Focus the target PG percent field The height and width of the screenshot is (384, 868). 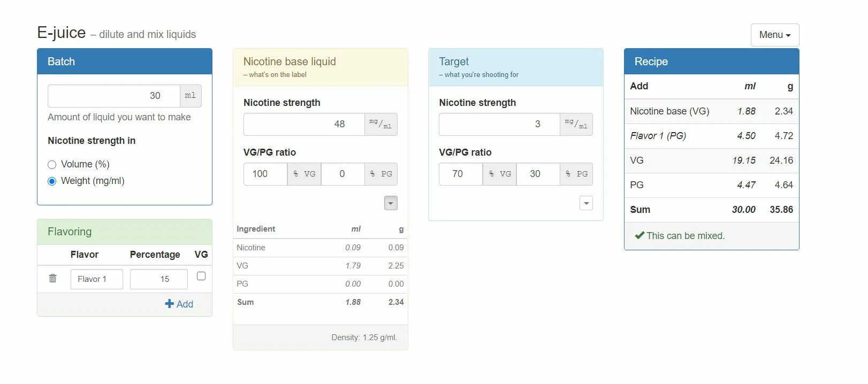click(x=538, y=174)
